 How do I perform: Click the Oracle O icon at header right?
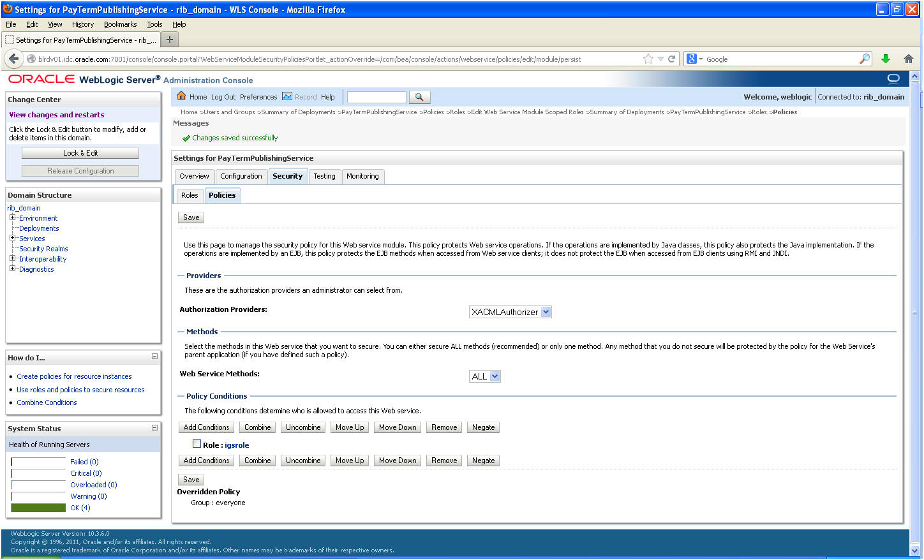pos(893,78)
